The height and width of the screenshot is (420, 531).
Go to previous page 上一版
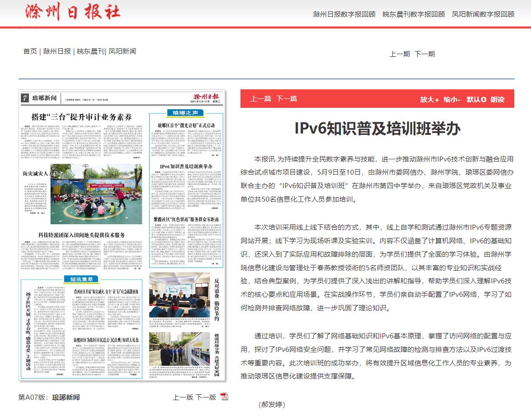click(183, 397)
